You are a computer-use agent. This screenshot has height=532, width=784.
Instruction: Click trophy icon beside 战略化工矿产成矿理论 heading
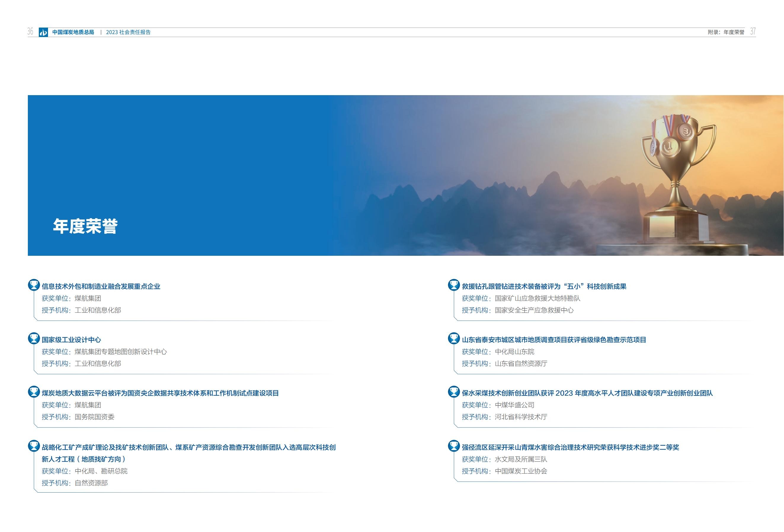pos(34,446)
